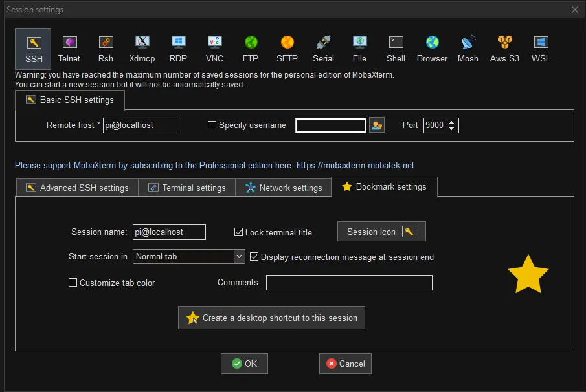586x392 pixels.
Task: Enable the Specify username checkbox
Action: tap(212, 125)
